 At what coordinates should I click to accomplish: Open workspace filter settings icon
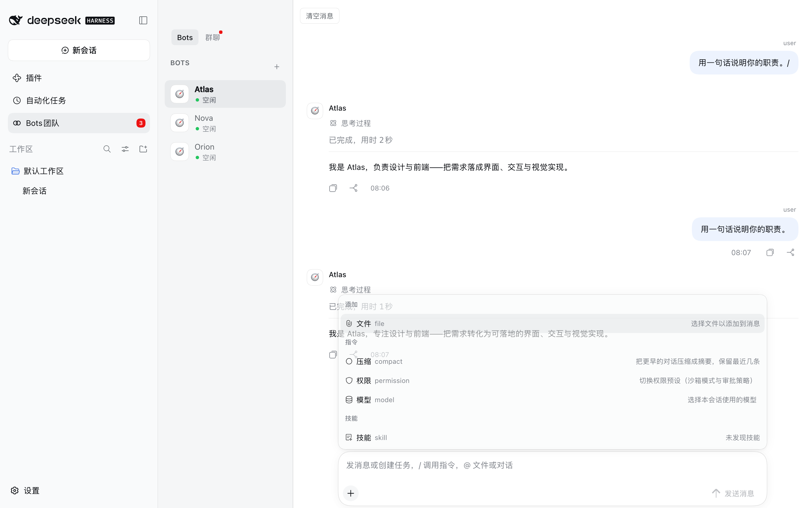(x=125, y=149)
